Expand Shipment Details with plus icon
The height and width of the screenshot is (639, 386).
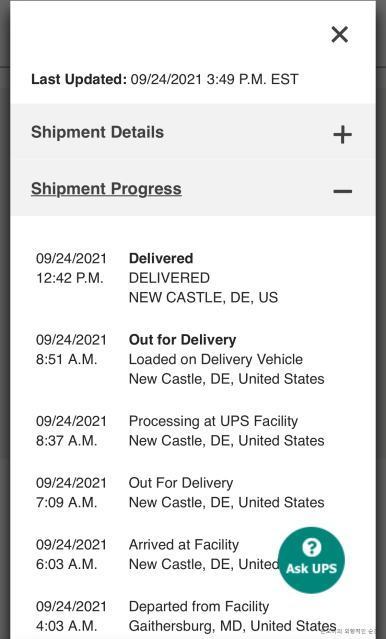pyautogui.click(x=342, y=134)
